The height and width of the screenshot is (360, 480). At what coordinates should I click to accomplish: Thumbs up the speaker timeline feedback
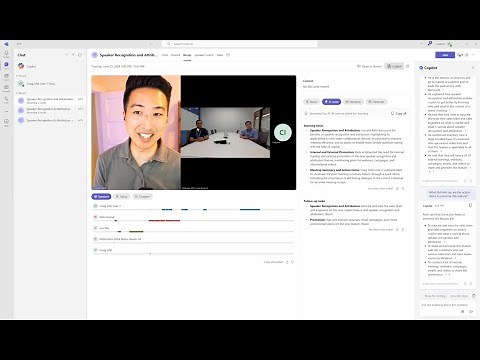[287, 262]
